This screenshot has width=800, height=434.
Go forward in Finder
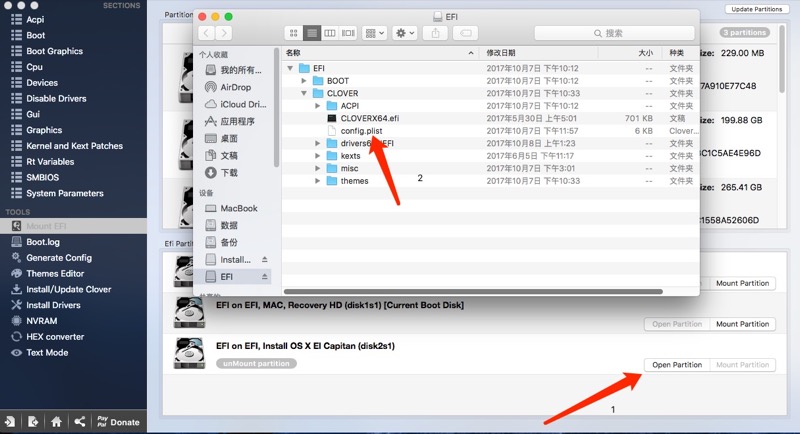(x=224, y=33)
